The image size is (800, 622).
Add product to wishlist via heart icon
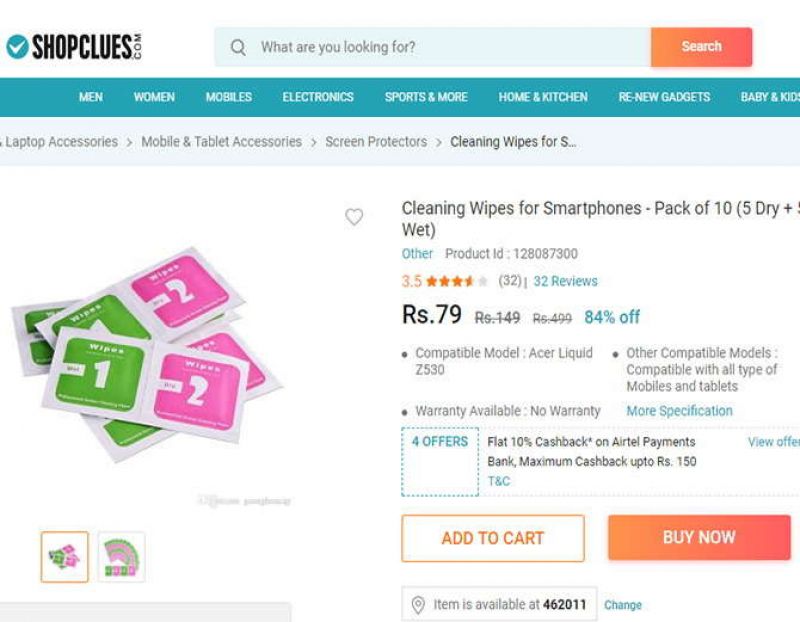[x=354, y=217]
